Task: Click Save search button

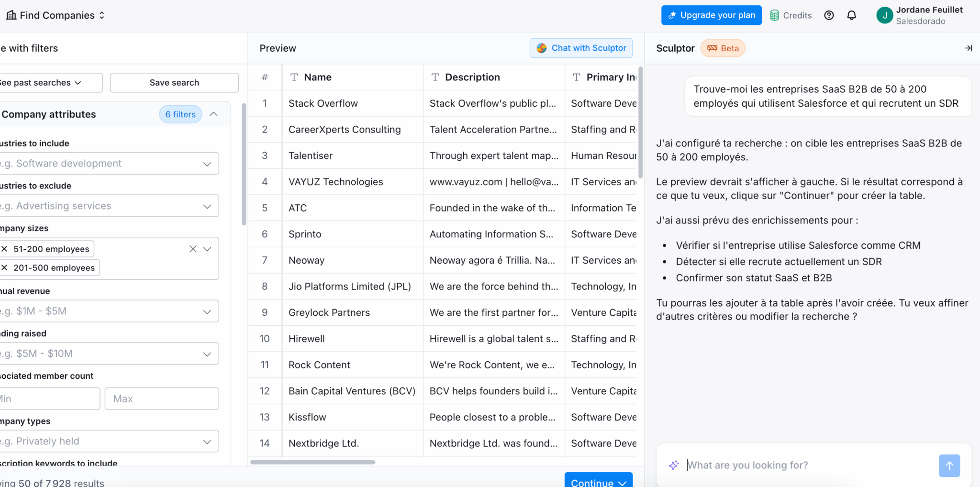Action: click(x=174, y=83)
